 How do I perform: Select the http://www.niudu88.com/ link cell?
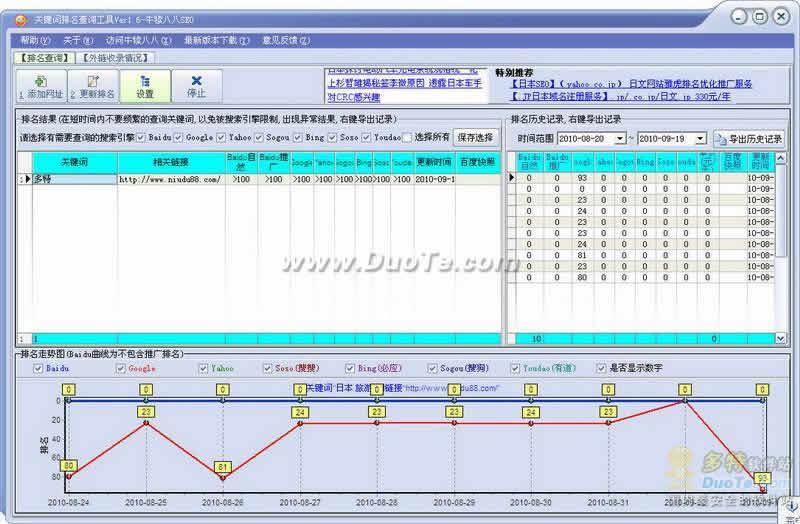click(x=170, y=179)
